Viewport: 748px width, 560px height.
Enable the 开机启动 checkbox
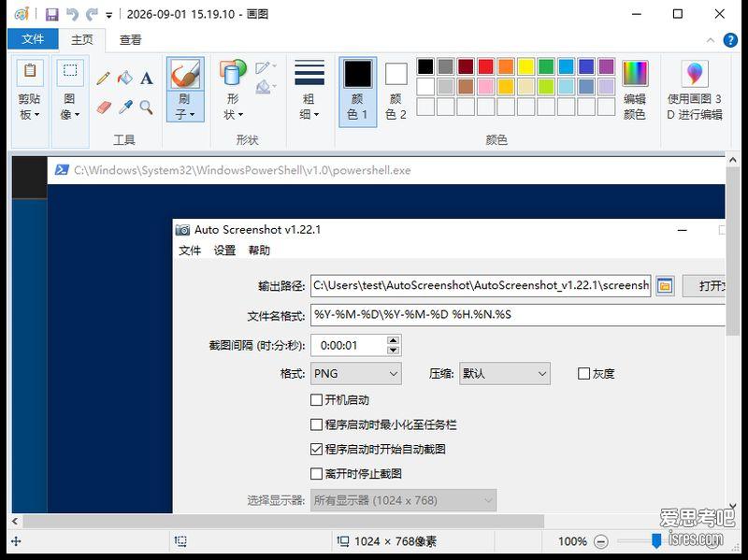click(x=316, y=400)
